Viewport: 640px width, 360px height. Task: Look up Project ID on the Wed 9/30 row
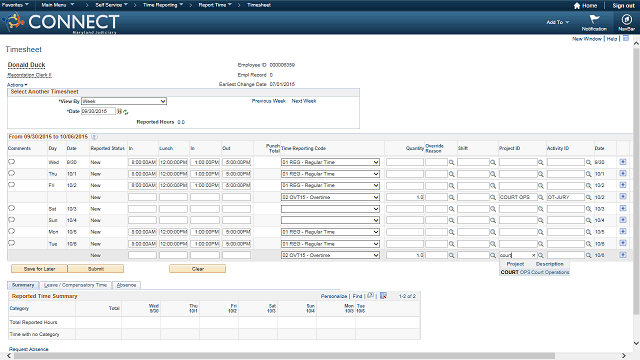pos(541,162)
